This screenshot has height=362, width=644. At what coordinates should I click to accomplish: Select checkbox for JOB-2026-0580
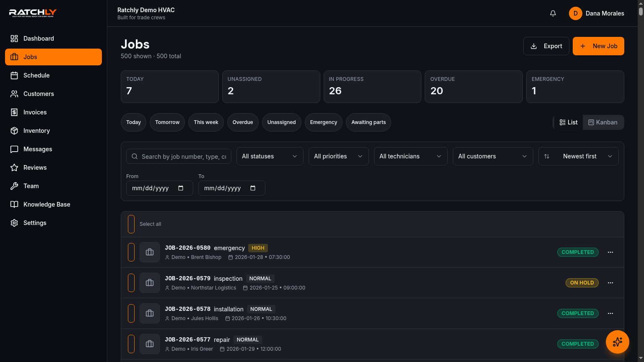pyautogui.click(x=131, y=252)
